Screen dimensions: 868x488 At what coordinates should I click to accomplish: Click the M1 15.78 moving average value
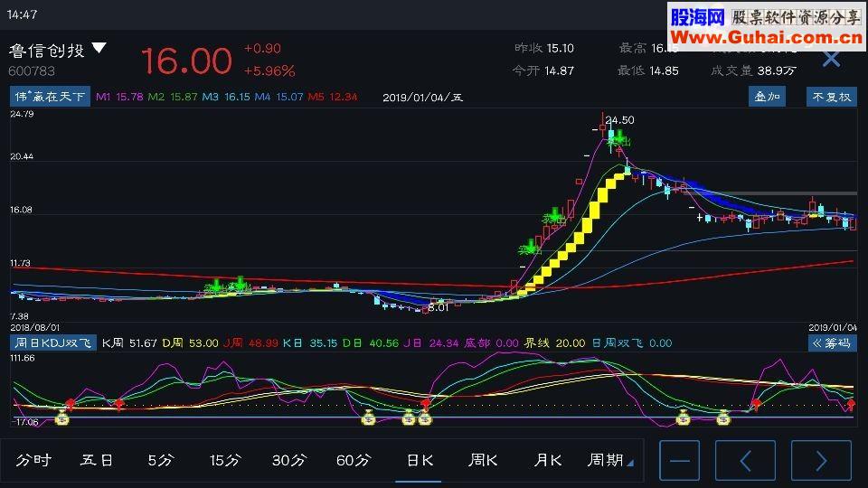coord(119,97)
